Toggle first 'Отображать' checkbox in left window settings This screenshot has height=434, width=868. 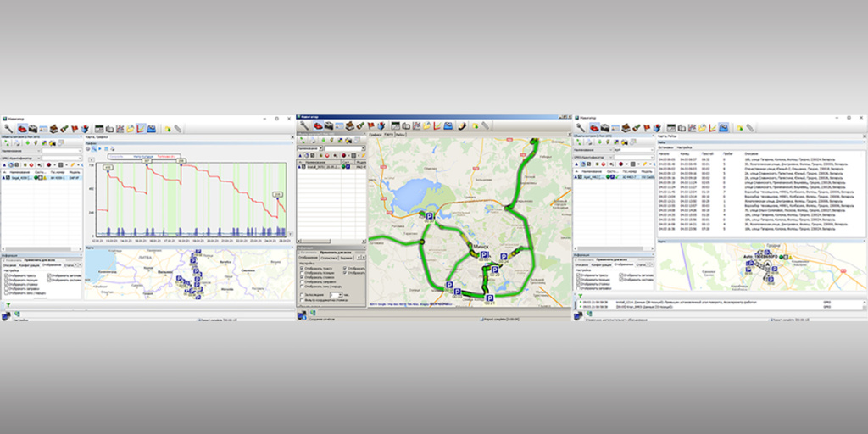[x=6, y=274]
